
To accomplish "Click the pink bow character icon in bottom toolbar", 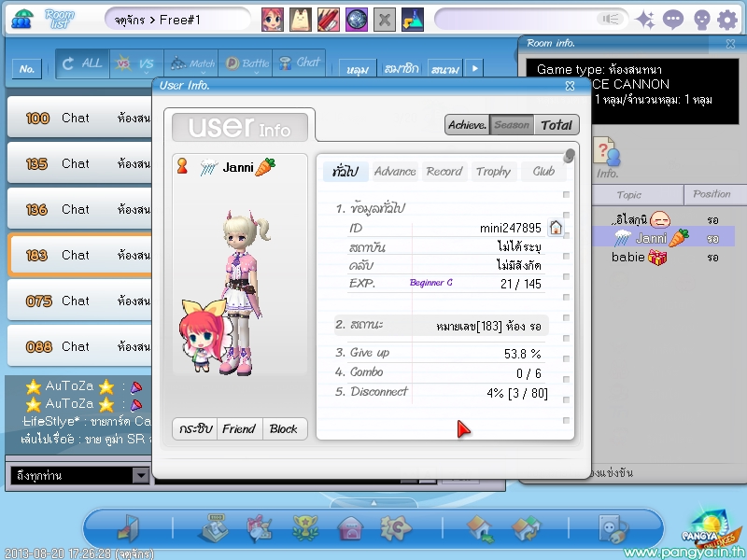I will pos(259,528).
